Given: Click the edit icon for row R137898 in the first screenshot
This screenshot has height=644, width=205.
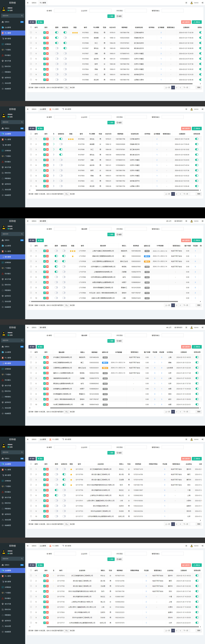Looking at the screenshot, I should (x=45, y=80).
